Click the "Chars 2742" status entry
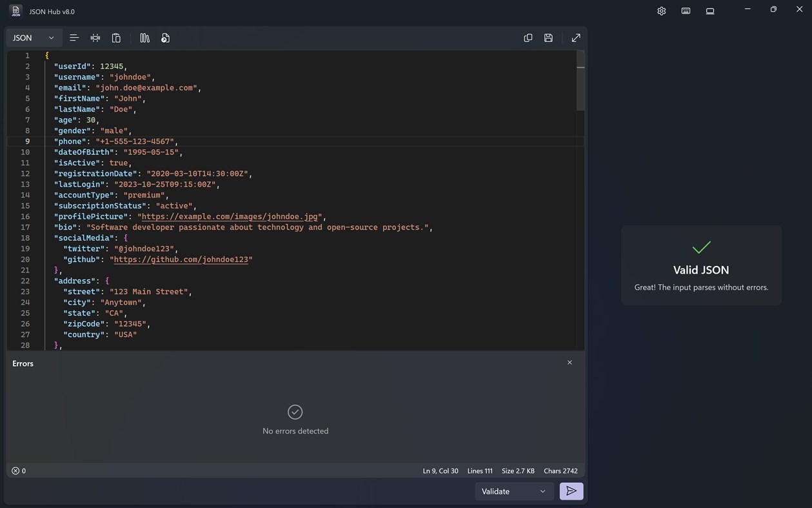Screen dimensions: 812x508 (x=560, y=471)
